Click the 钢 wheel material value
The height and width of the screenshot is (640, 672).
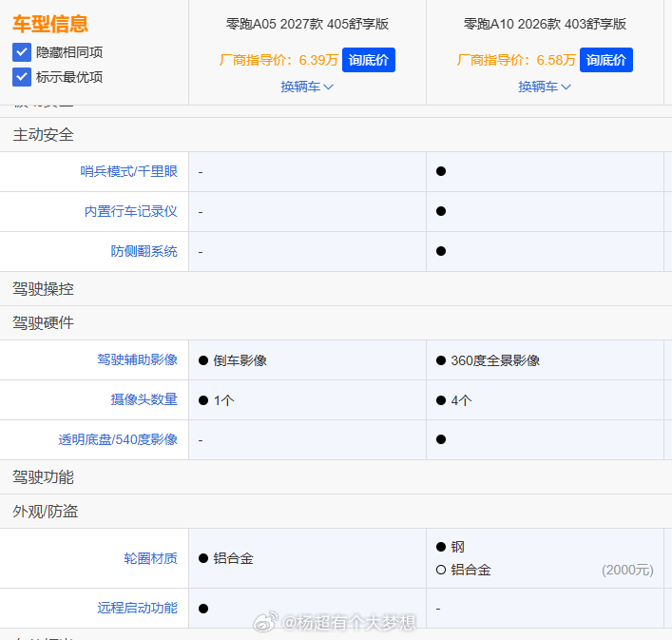(458, 547)
